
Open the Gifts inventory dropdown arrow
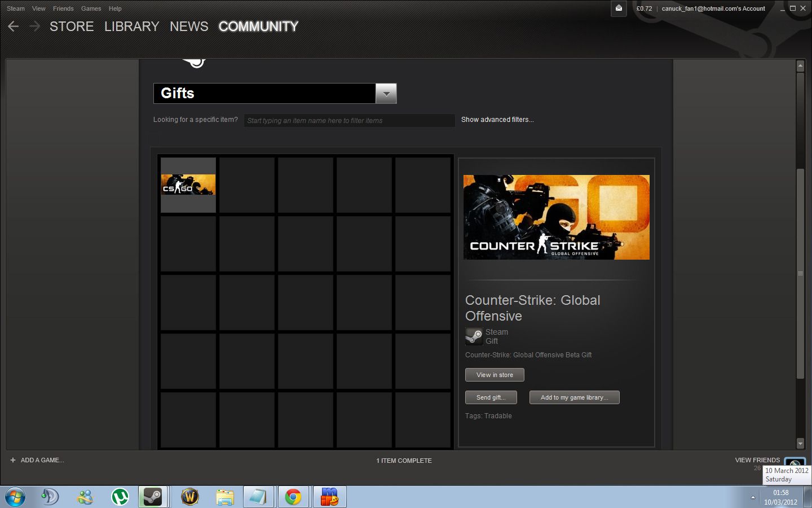[x=386, y=94]
